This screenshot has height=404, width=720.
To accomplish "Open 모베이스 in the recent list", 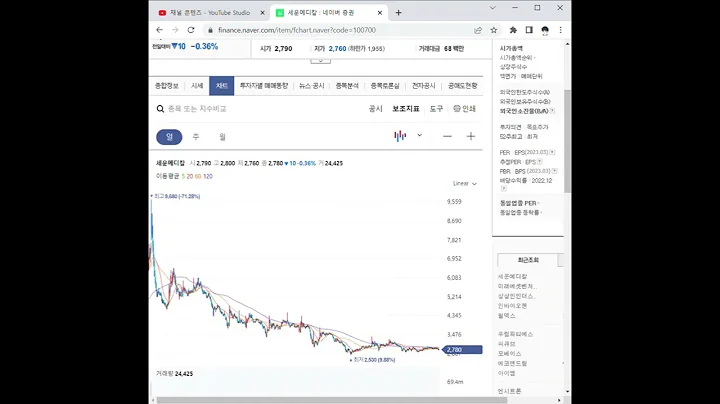I will coord(510,354).
